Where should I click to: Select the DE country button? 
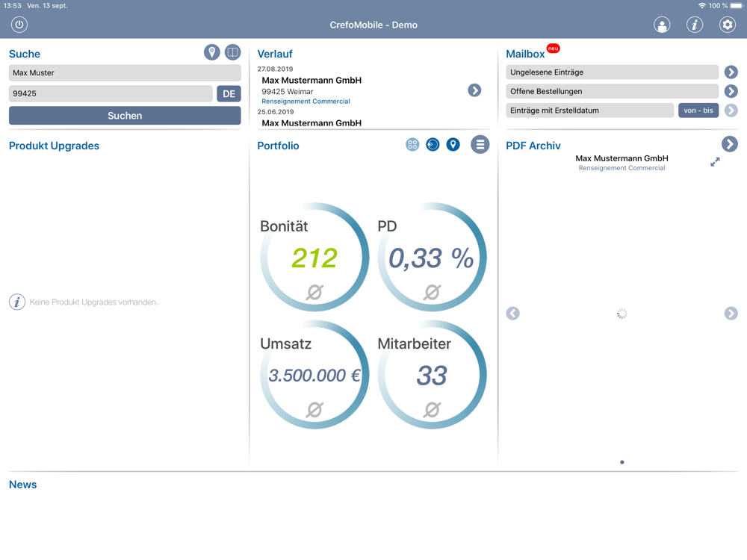[x=229, y=93]
